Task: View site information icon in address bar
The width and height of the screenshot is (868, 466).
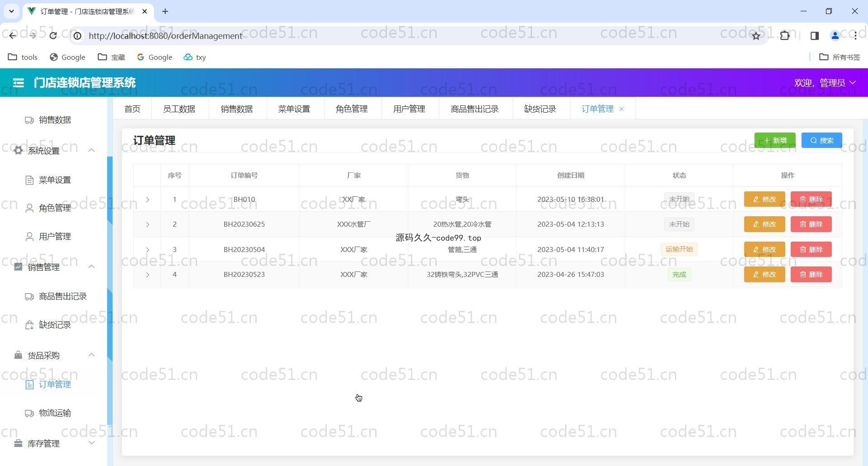Action: pyautogui.click(x=78, y=36)
